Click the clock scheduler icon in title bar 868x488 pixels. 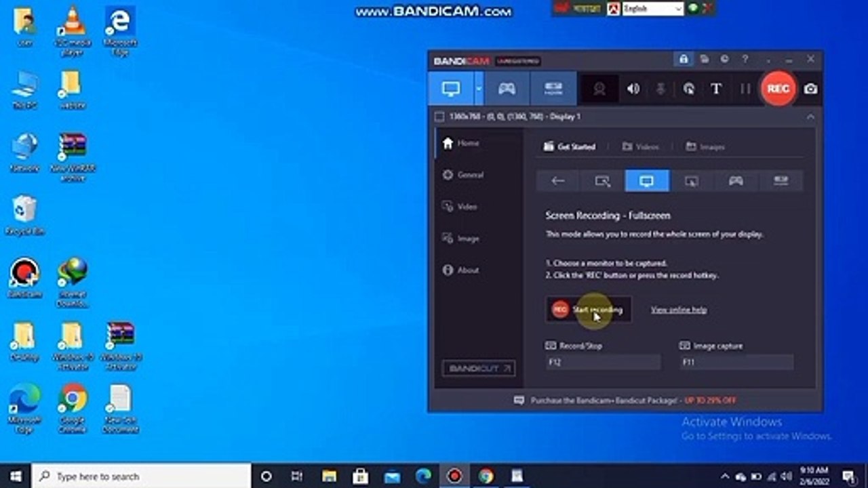click(x=724, y=59)
